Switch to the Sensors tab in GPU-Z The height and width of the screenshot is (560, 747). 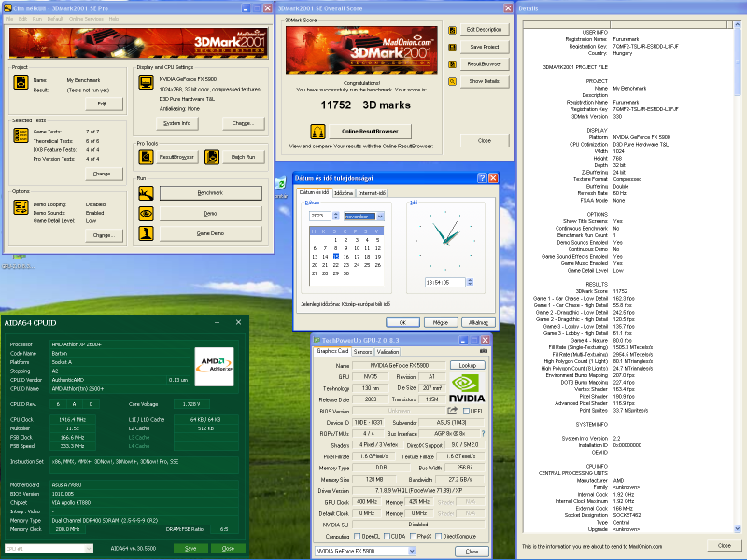(x=362, y=352)
